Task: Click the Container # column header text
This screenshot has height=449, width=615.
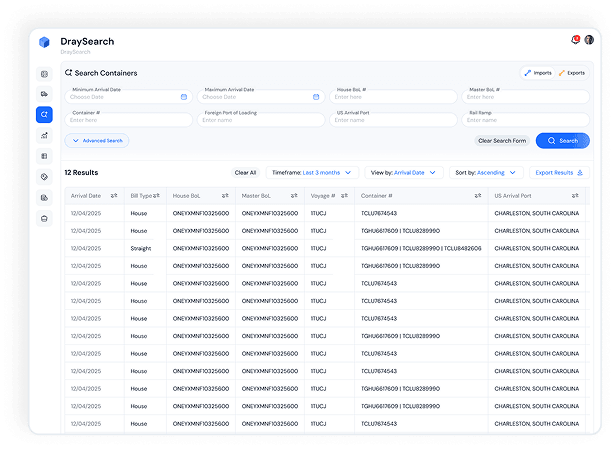Action: pyautogui.click(x=377, y=196)
